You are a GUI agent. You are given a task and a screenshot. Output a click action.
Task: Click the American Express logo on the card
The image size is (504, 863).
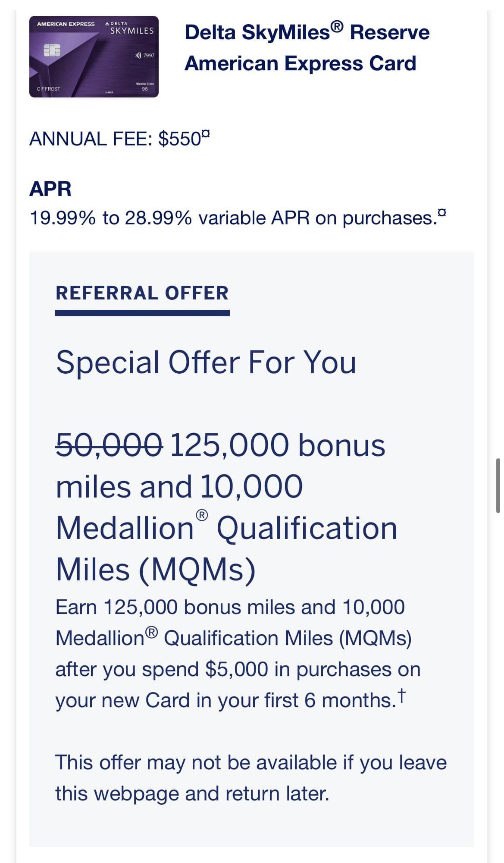(x=66, y=24)
